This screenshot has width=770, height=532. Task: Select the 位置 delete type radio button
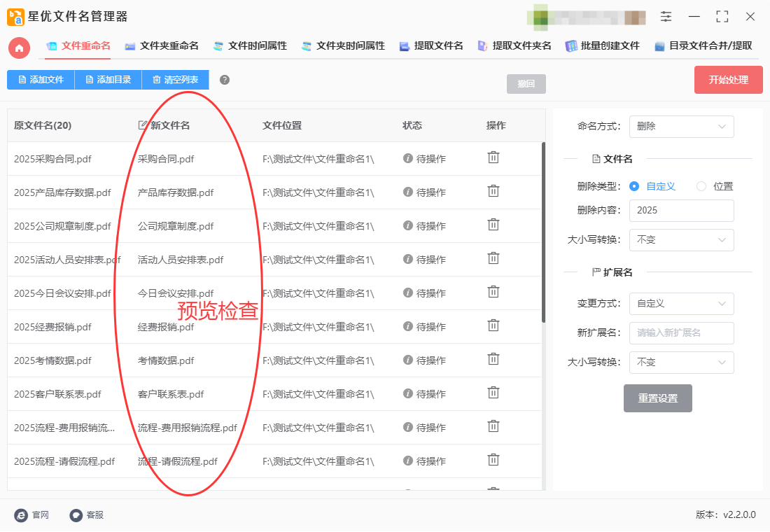coord(701,186)
